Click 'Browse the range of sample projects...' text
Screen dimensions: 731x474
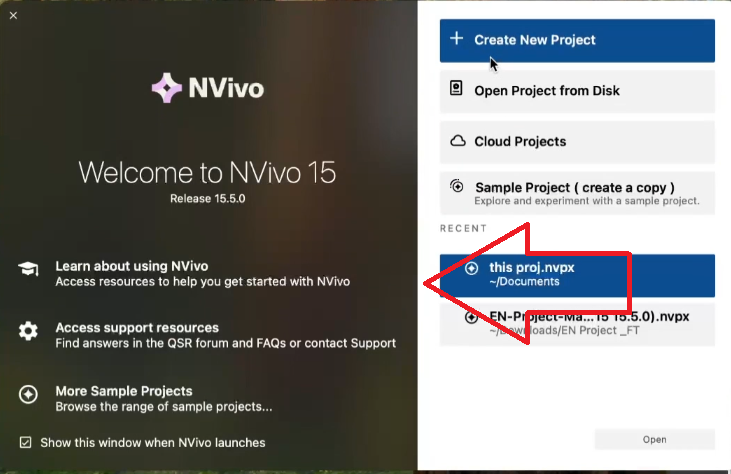click(x=164, y=406)
